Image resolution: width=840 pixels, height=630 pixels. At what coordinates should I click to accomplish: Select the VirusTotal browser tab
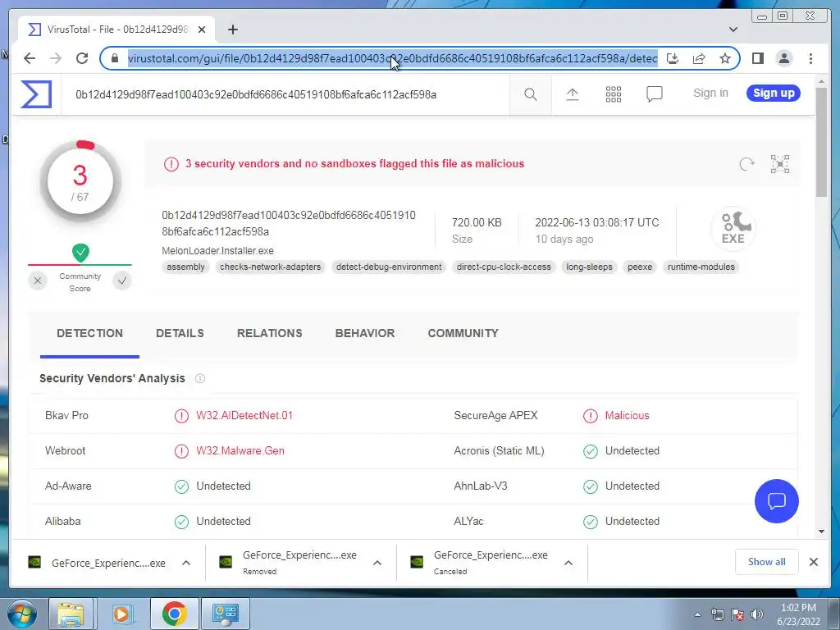pos(116,30)
